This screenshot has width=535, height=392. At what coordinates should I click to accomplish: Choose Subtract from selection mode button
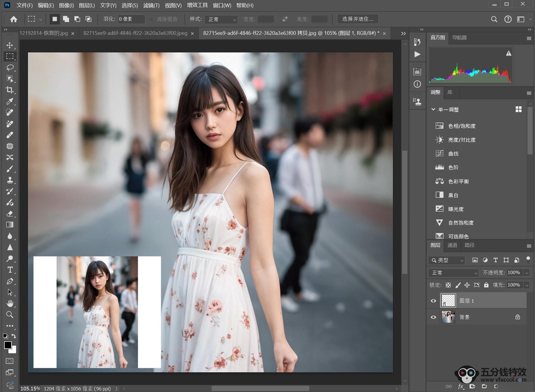77,19
